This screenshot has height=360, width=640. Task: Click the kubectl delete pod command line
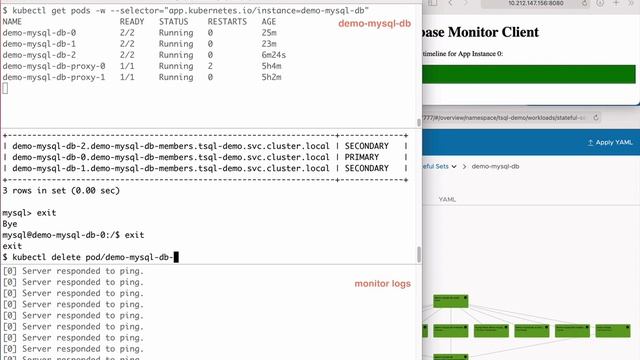click(x=91, y=257)
